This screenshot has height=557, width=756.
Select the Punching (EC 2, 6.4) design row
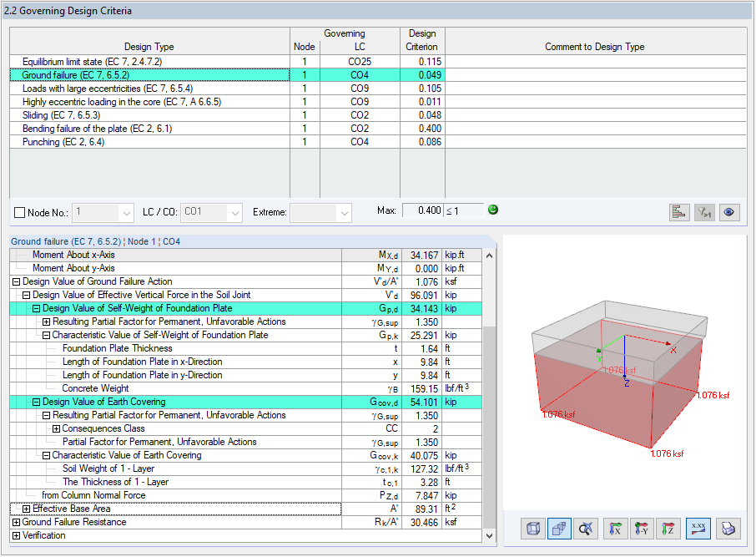point(100,141)
